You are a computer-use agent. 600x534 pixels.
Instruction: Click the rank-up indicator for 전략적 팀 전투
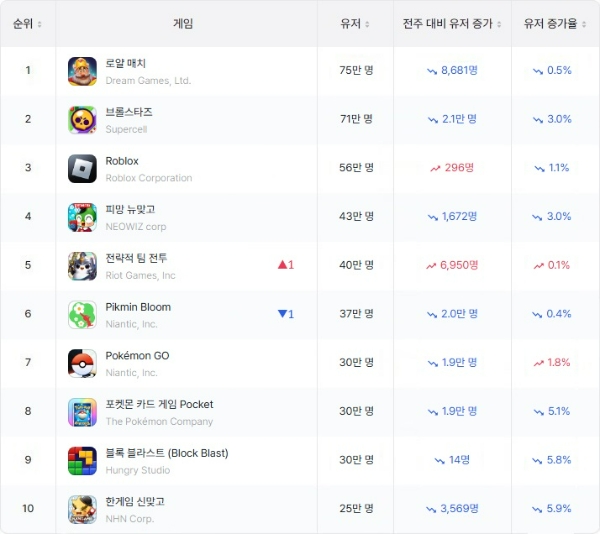pyautogui.click(x=286, y=265)
